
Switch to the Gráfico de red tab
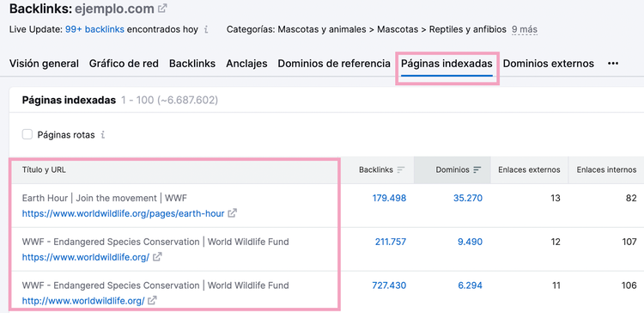(x=124, y=64)
